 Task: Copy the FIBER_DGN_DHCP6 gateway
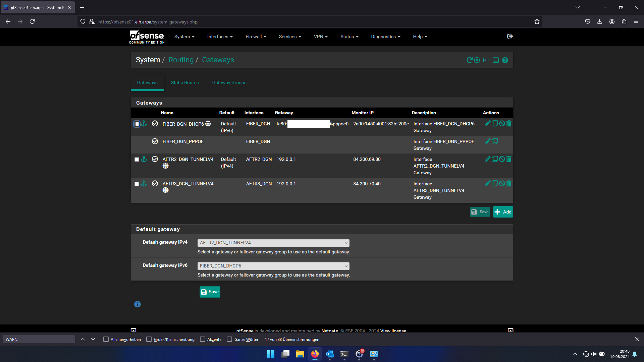pos(495,124)
